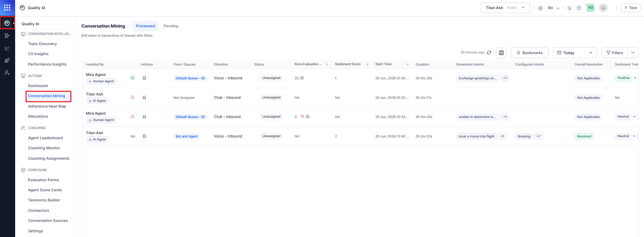The height and width of the screenshot is (237, 644).
Task: Open Coaching Monitor
Action: tap(44, 148)
